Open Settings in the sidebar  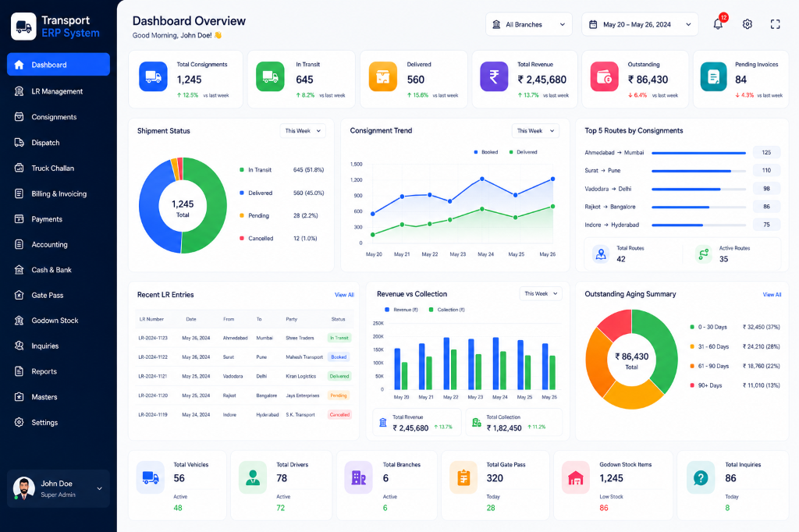(x=59, y=422)
